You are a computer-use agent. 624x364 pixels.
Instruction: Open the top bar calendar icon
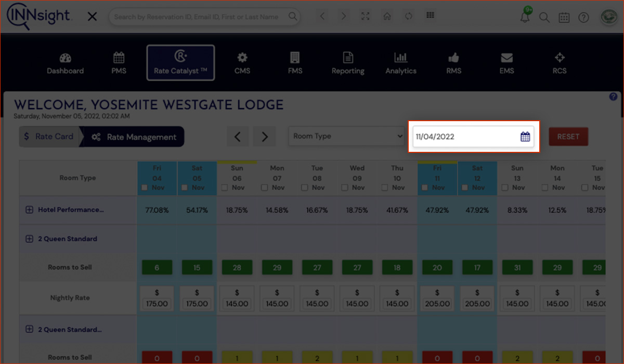coord(564,17)
